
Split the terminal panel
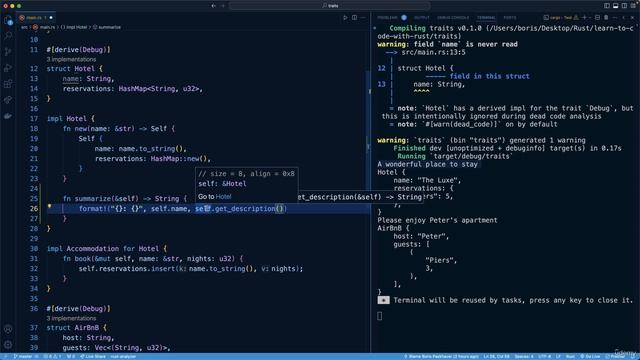point(597,18)
